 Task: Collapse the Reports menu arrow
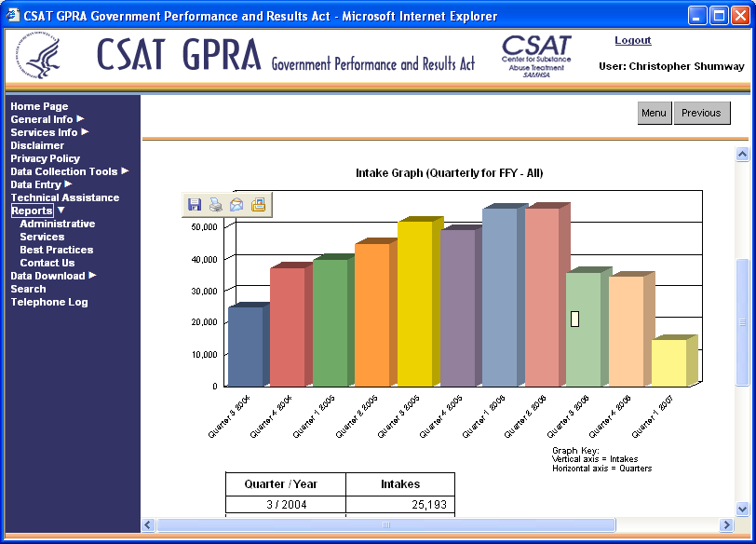coord(61,211)
